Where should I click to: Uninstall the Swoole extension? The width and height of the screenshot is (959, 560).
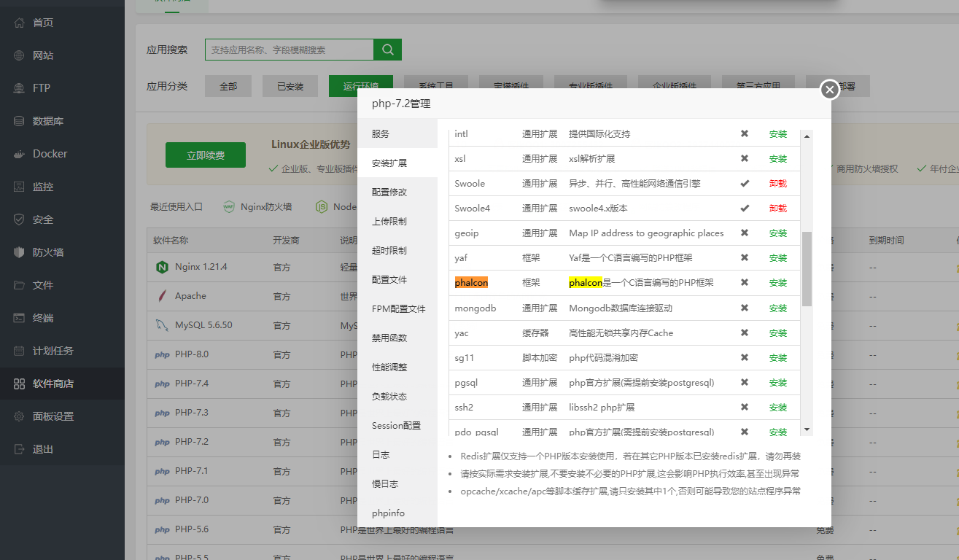click(x=778, y=184)
